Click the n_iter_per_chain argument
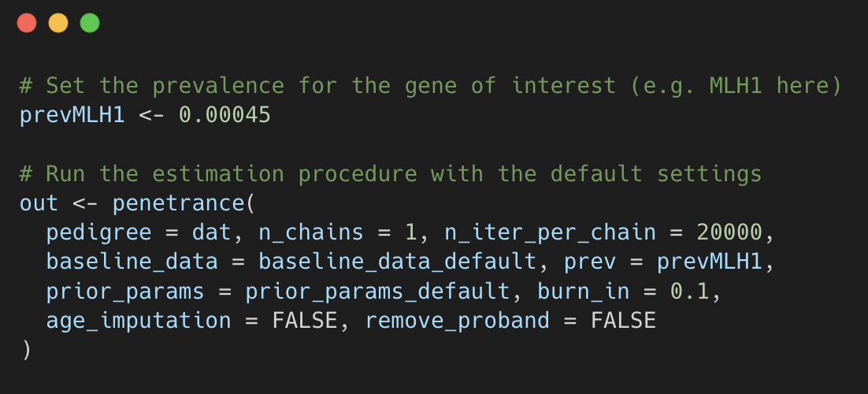This screenshot has width=868, height=394. click(x=550, y=232)
